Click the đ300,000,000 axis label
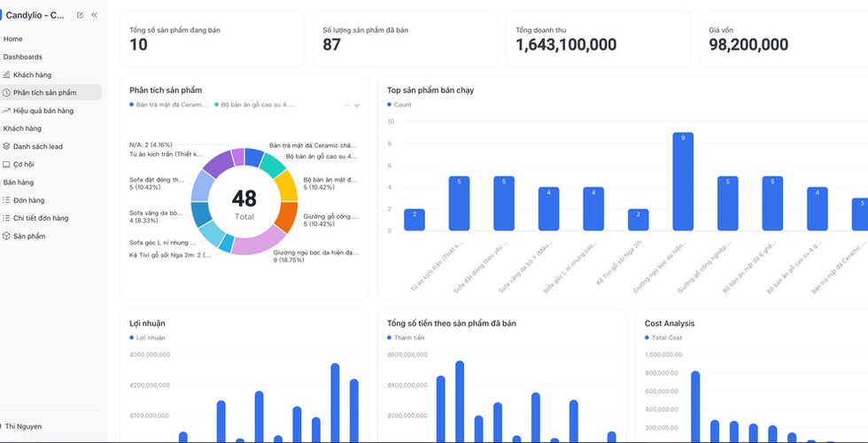This screenshot has width=868, height=443. [150, 354]
